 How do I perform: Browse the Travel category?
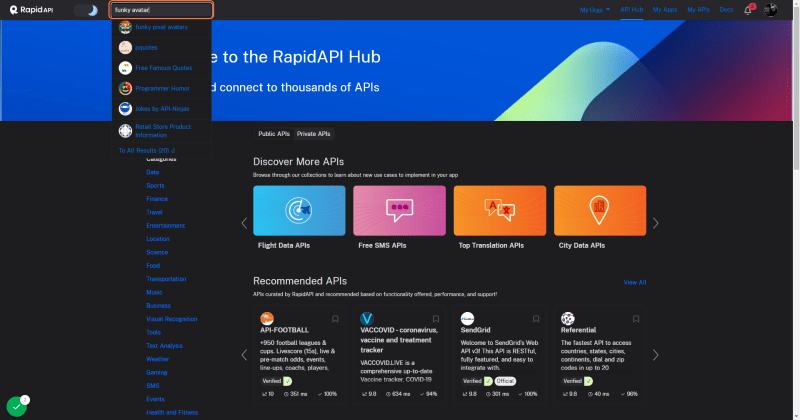pos(154,212)
